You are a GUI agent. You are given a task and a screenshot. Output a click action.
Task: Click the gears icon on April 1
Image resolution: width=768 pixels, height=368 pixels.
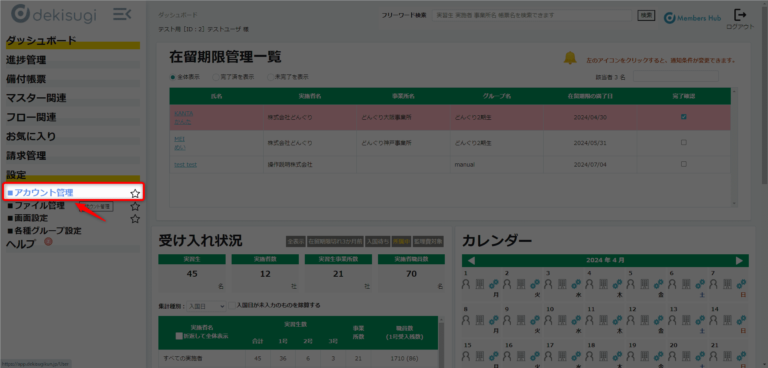[494, 283]
